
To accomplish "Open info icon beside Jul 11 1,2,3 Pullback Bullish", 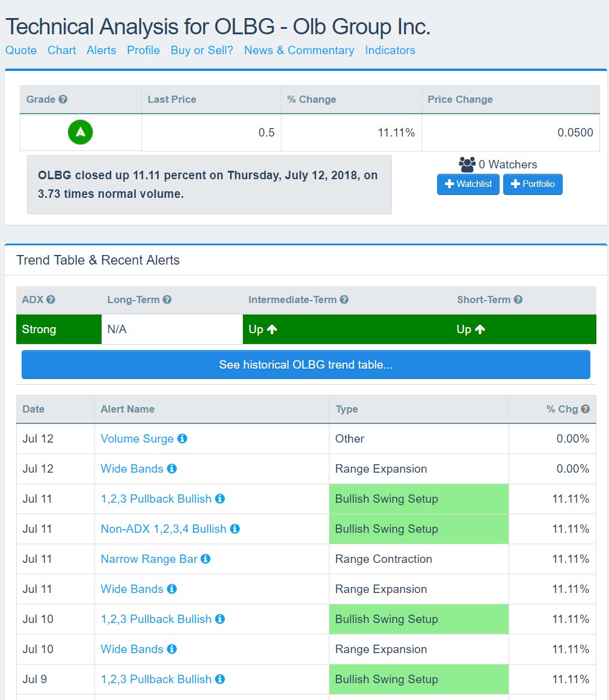I will click(x=220, y=499).
